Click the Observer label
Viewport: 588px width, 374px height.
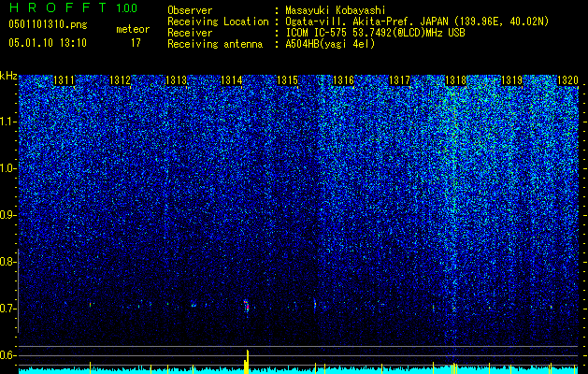click(x=190, y=11)
